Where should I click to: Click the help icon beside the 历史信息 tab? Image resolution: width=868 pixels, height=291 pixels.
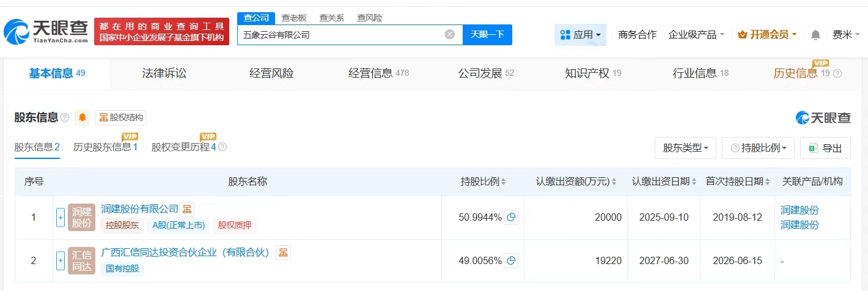point(837,73)
